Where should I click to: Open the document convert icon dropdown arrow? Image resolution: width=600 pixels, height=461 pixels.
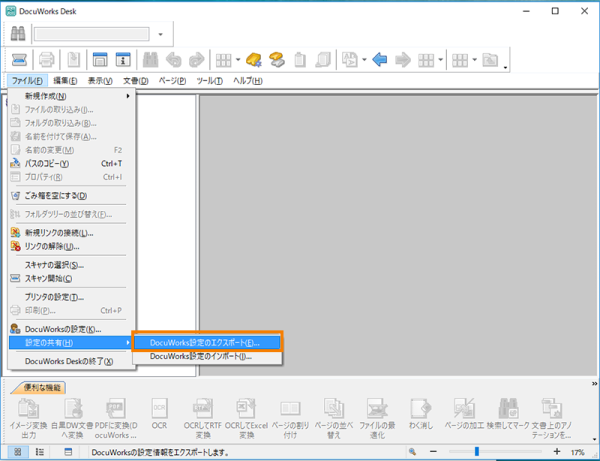click(364, 60)
